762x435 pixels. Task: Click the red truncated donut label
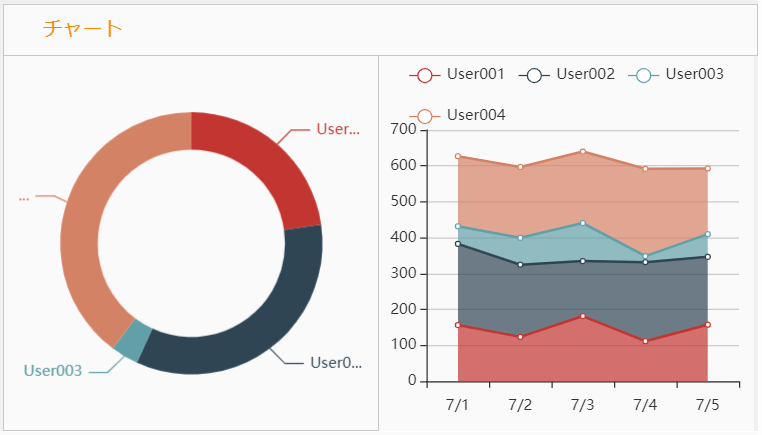(337, 129)
